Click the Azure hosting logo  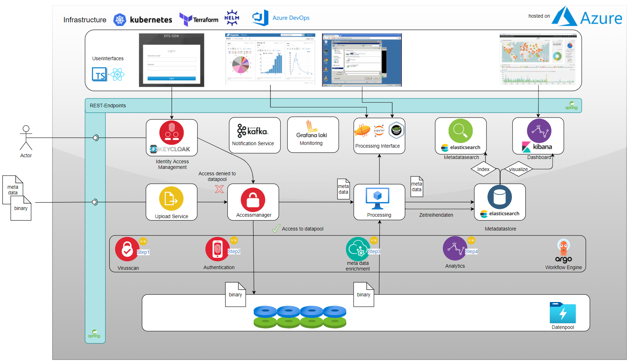point(587,16)
